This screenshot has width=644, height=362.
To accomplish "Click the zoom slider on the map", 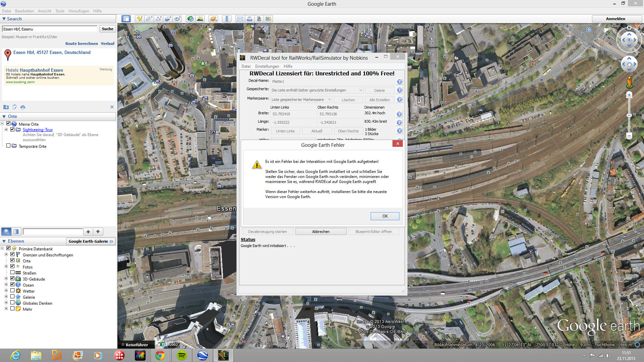I will [x=629, y=115].
